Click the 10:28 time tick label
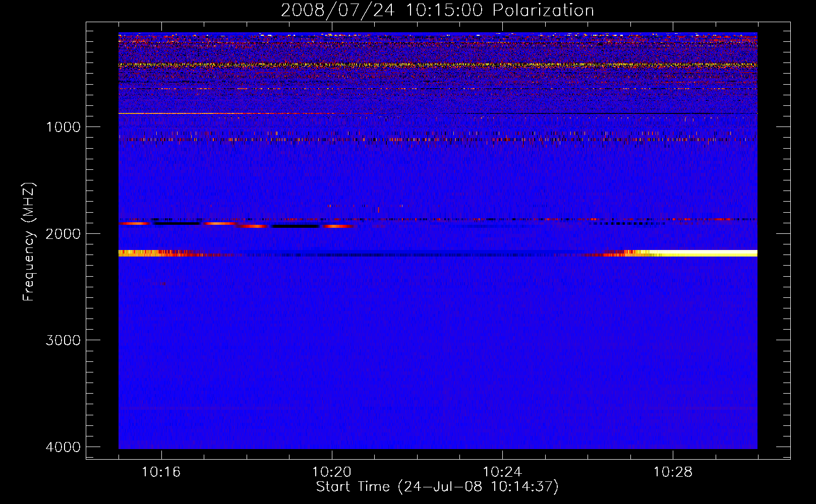The height and width of the screenshot is (504, 816). 673,472
